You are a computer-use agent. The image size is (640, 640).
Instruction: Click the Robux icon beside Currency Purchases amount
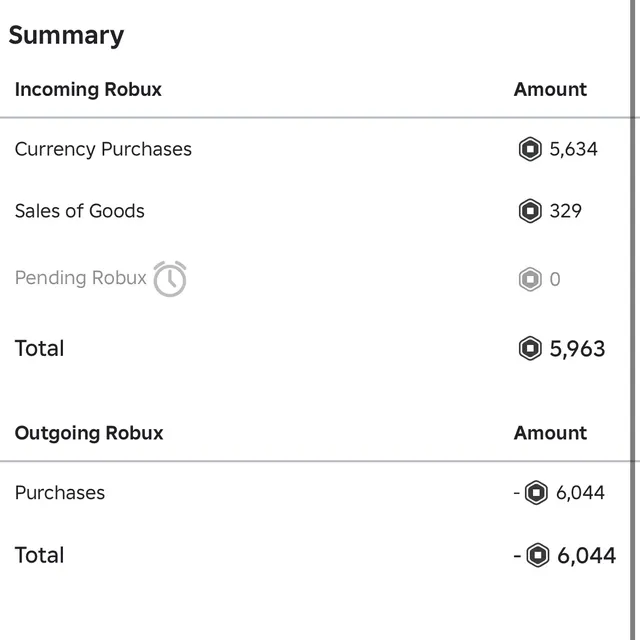530,149
